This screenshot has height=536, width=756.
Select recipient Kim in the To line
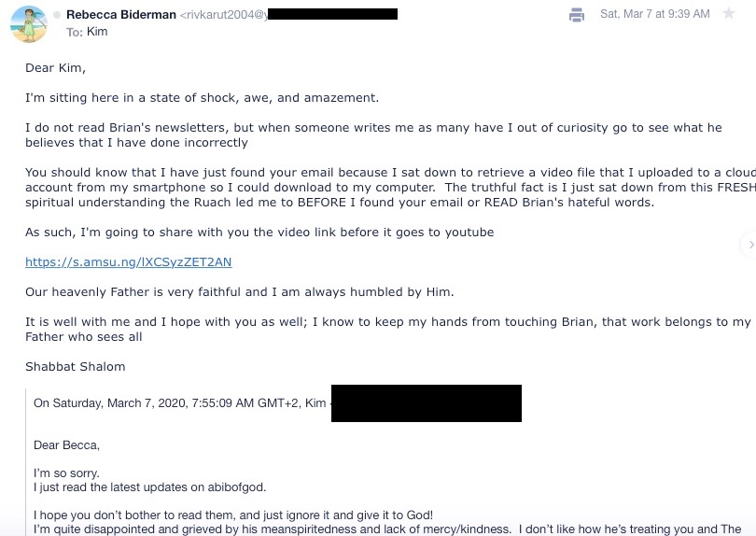97,32
